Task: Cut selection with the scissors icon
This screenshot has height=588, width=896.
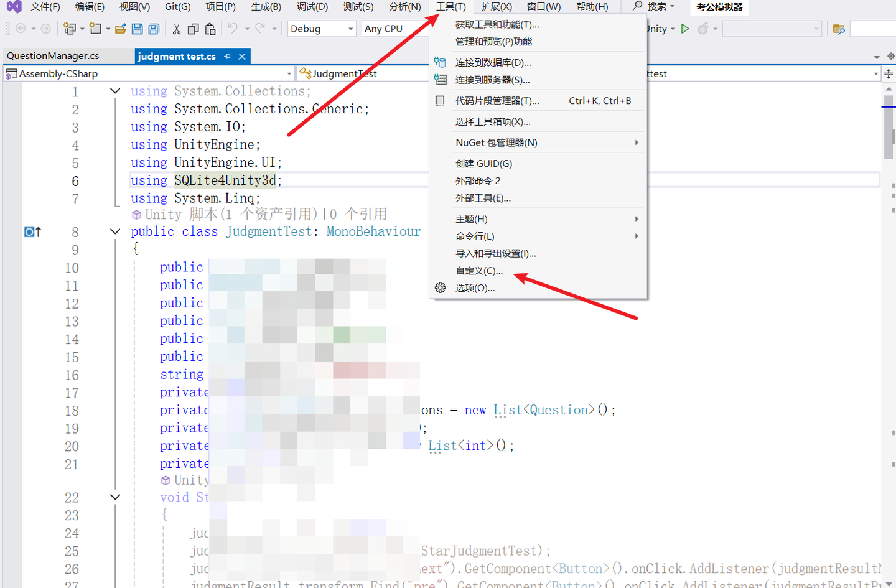Action: click(x=177, y=29)
